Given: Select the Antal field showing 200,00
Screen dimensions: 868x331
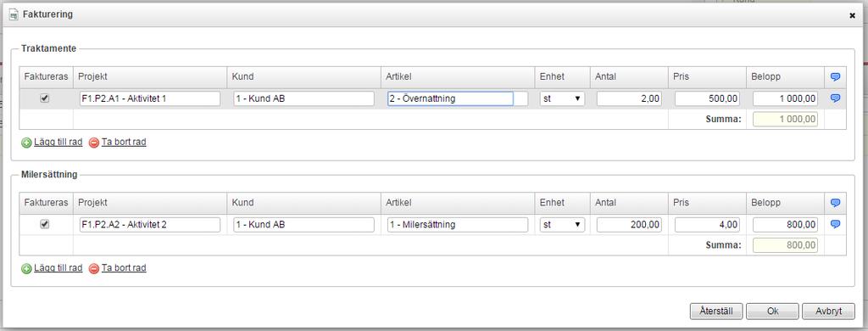Looking at the screenshot, I should tap(629, 225).
